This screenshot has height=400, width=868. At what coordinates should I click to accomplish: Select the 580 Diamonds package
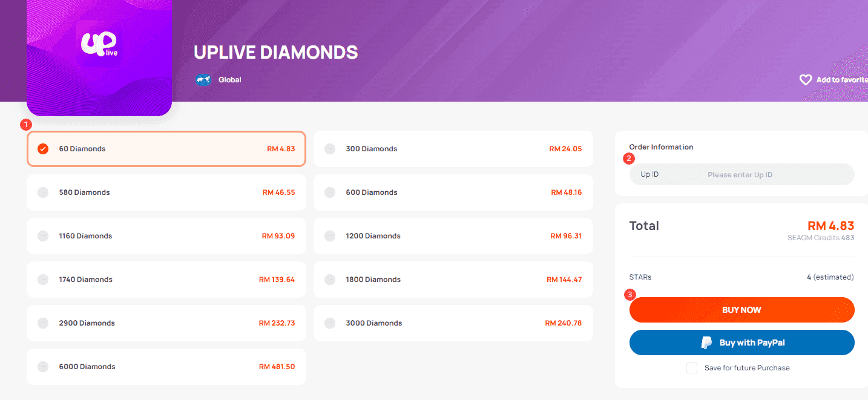click(165, 192)
